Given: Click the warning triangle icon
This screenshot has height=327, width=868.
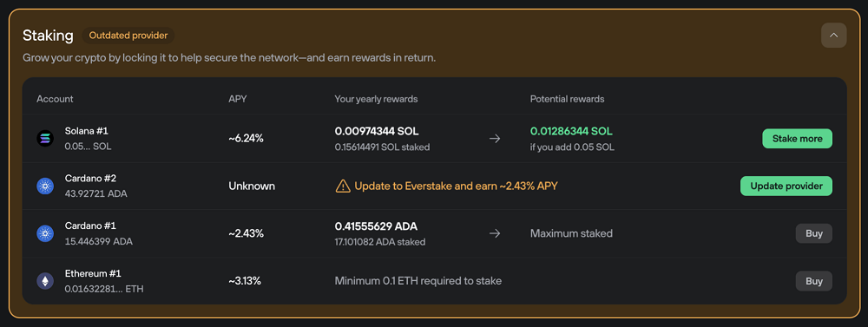Looking at the screenshot, I should pos(342,186).
